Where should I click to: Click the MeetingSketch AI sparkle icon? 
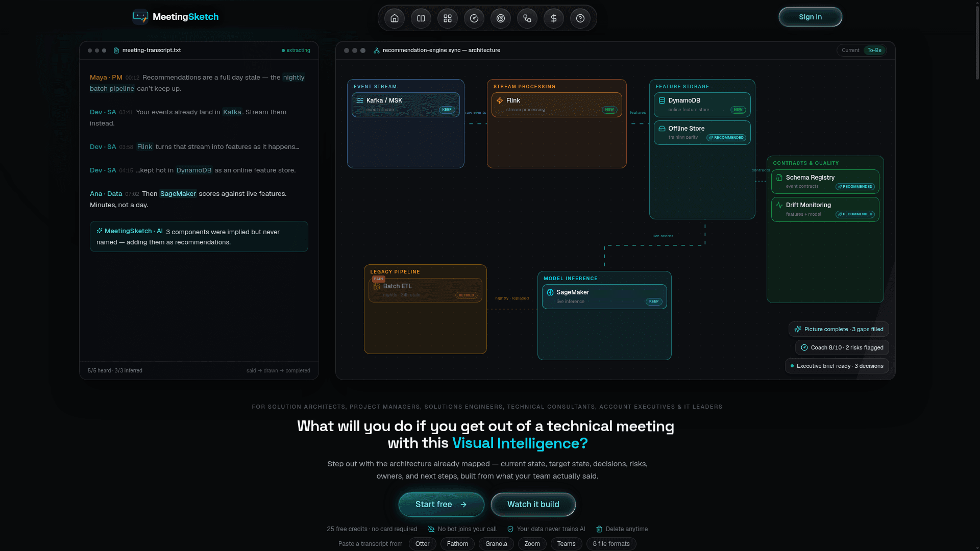tap(100, 231)
